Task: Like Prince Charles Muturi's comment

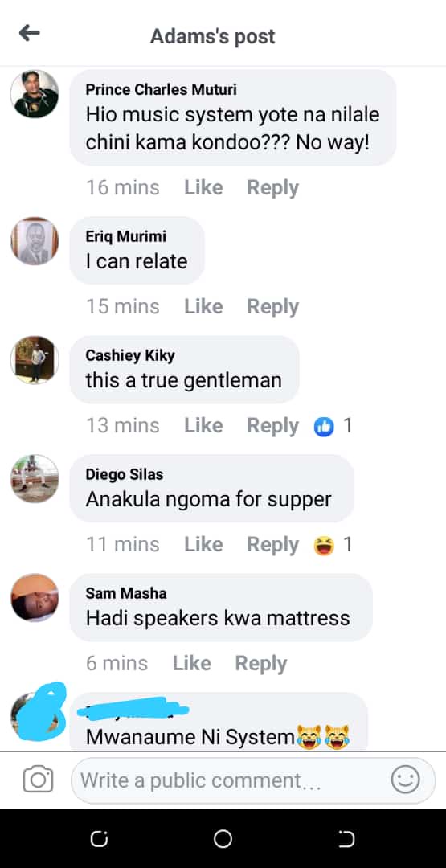Action: 203,187
